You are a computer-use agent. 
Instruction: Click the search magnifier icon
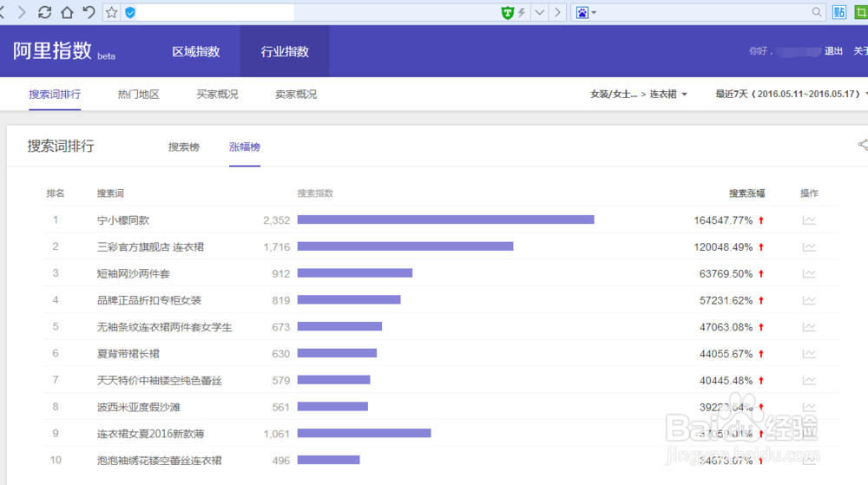tap(817, 12)
